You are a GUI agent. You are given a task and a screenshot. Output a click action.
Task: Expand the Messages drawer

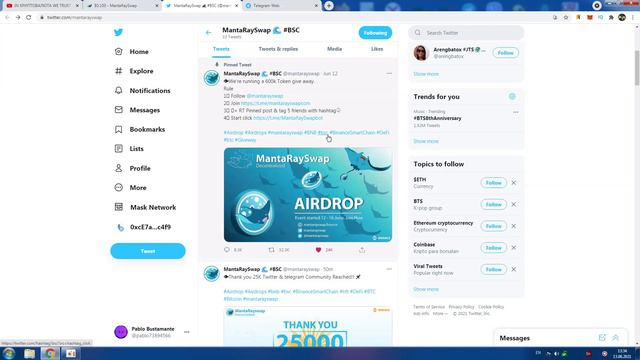tap(616, 338)
